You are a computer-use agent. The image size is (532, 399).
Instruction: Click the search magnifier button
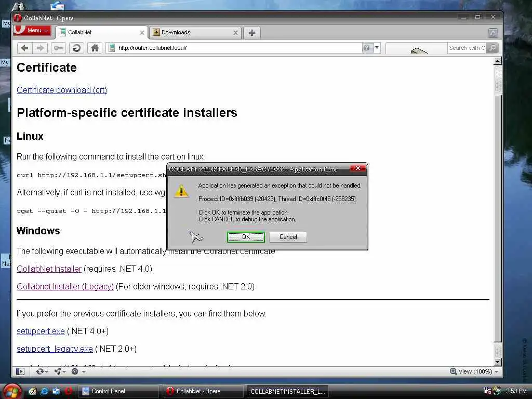[492, 48]
